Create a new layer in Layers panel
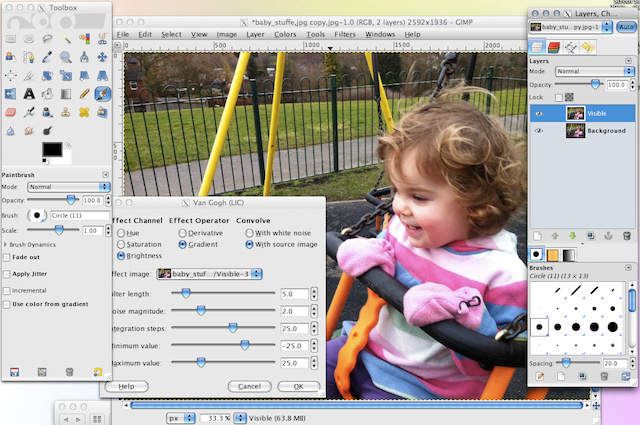The width and height of the screenshot is (640, 425). click(537, 235)
